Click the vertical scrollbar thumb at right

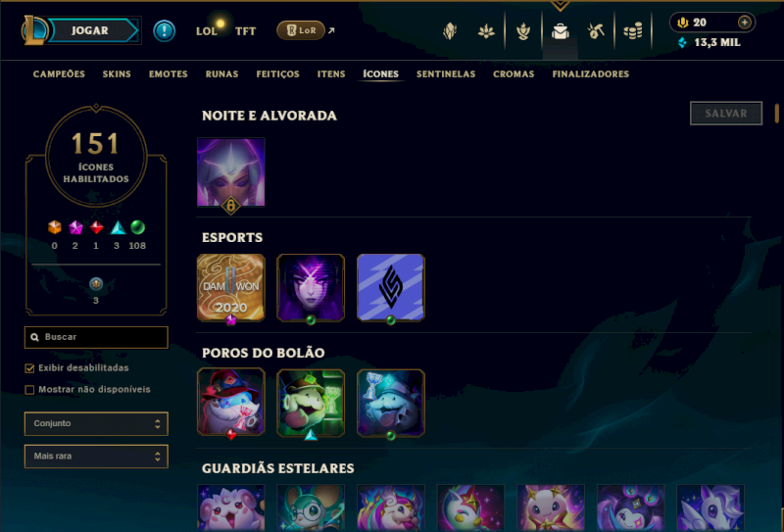pos(777,113)
